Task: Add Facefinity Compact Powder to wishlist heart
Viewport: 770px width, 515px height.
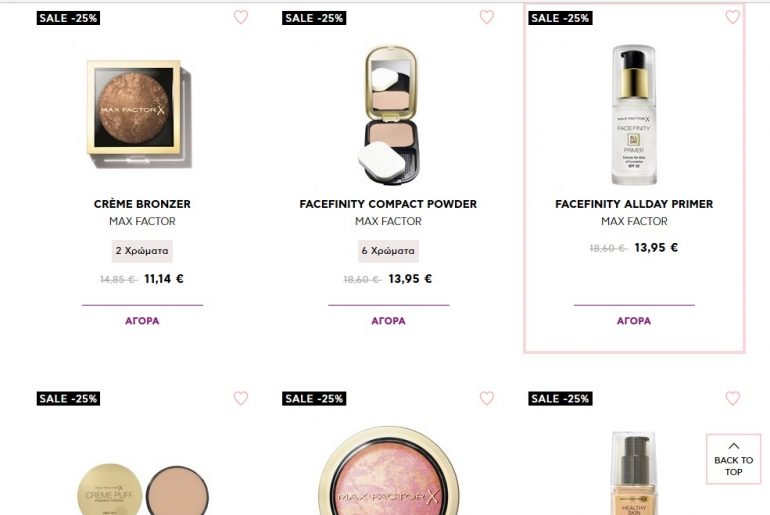Action: pyautogui.click(x=487, y=17)
